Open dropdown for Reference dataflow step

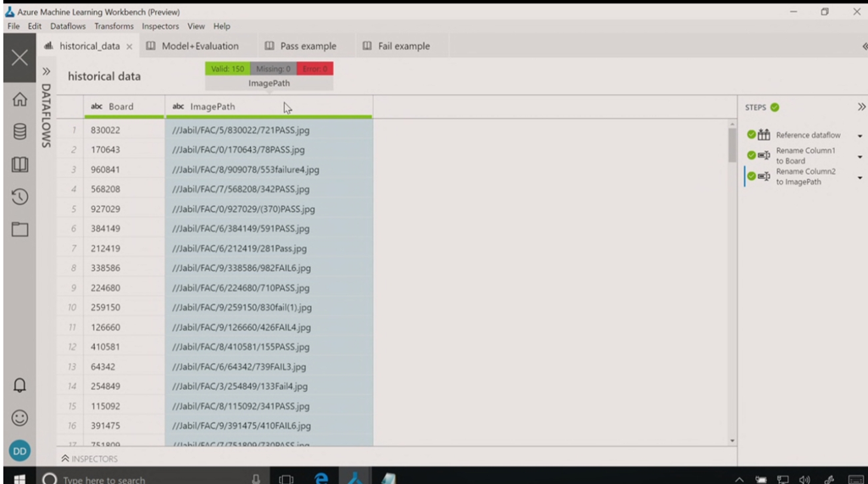(860, 136)
